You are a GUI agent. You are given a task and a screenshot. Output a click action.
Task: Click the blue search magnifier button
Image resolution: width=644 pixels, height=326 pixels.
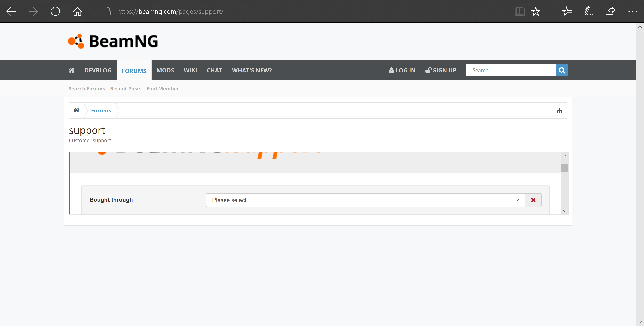[x=562, y=70]
